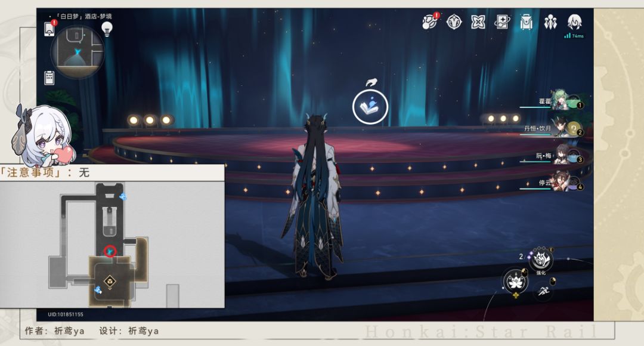Select the space anchor on inset map
The width and height of the screenshot is (644, 346).
click(x=110, y=282)
